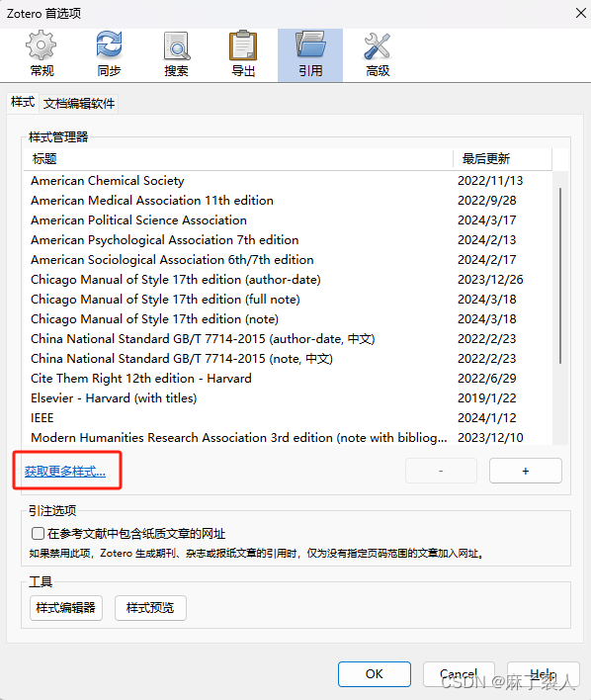591x700 pixels.
Task: Click the 2022/6/29 update date cell
Action: (x=487, y=378)
